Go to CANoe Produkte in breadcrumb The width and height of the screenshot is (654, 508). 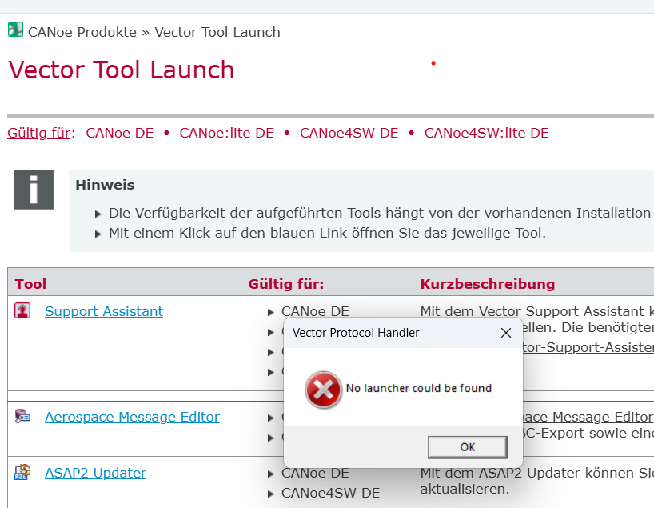click(82, 31)
